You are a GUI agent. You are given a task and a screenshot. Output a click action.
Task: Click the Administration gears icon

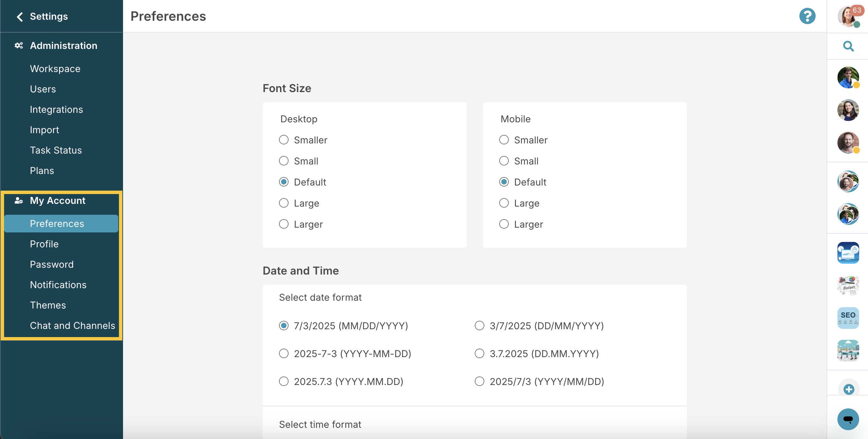19,46
